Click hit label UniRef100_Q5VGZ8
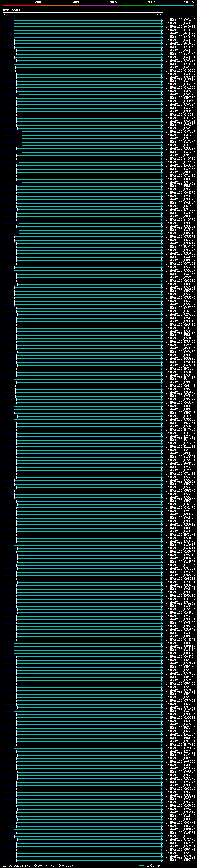 coord(180,94)
